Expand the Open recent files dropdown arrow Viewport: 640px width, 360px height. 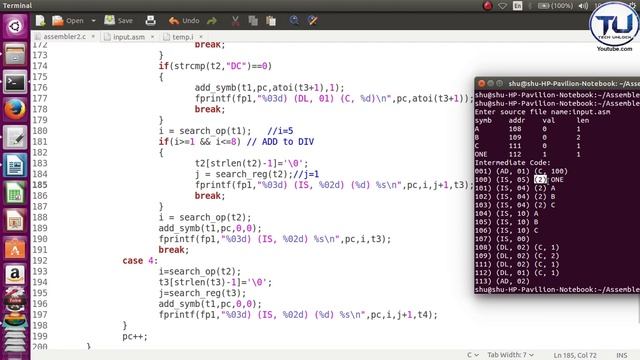pyautogui.click(x=93, y=20)
